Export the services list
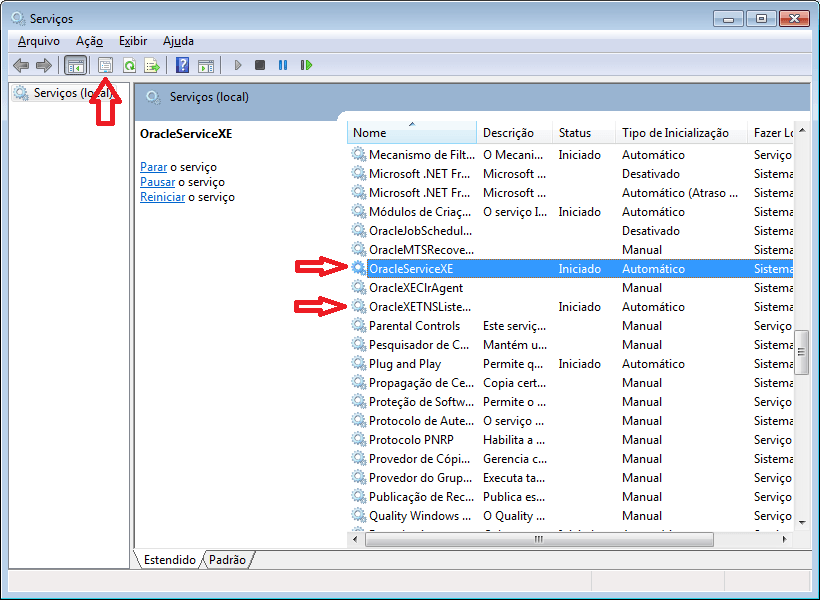 pyautogui.click(x=153, y=64)
